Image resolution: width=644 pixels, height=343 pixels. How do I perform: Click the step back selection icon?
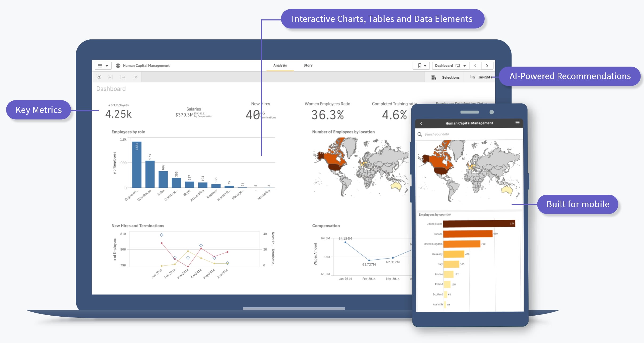[x=110, y=77]
